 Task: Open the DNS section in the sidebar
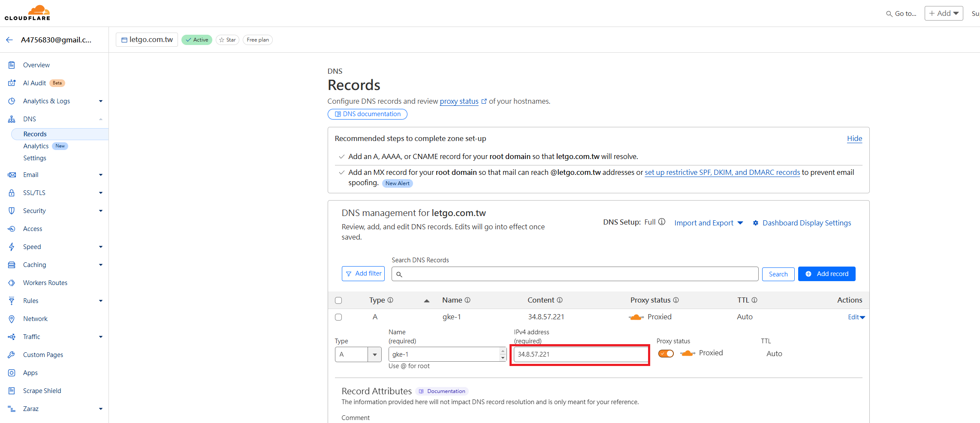click(x=29, y=119)
